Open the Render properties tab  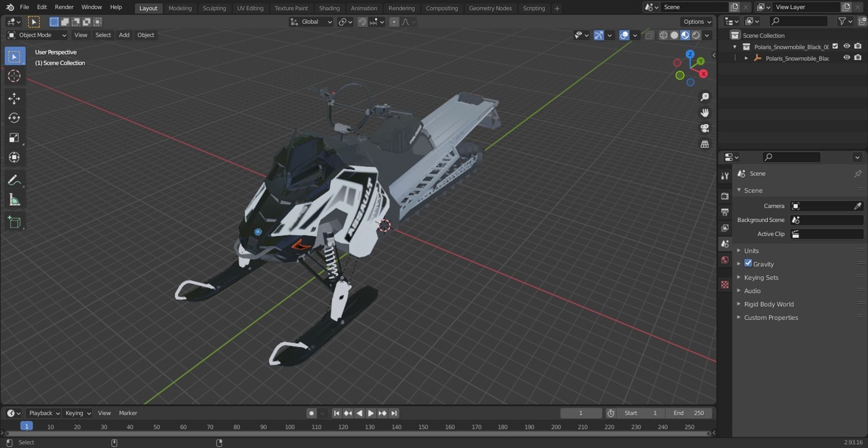(725, 196)
